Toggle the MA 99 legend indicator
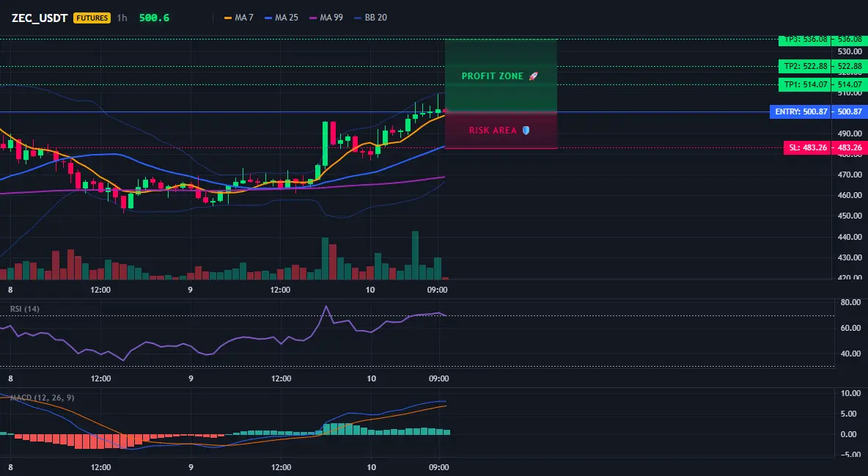The height and width of the screenshot is (476, 868). 325,18
